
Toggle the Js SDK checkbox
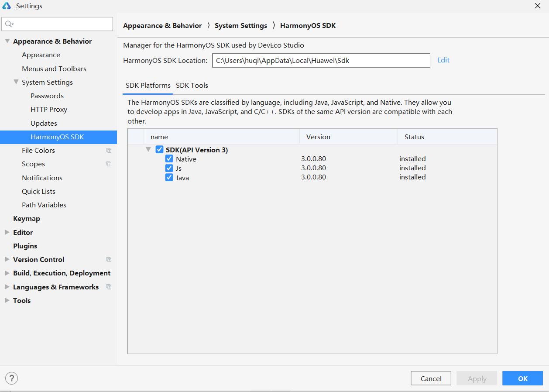tap(169, 168)
